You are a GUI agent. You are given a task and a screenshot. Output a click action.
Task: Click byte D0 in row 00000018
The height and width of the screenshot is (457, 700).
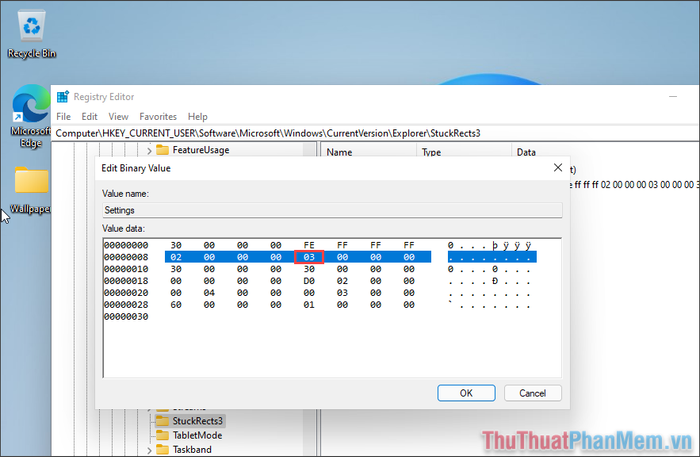(x=309, y=281)
